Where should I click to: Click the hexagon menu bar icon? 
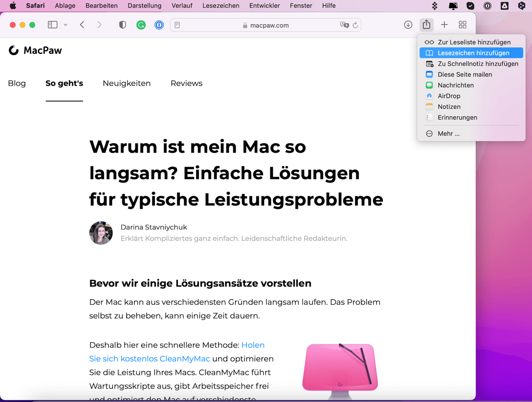click(x=521, y=6)
